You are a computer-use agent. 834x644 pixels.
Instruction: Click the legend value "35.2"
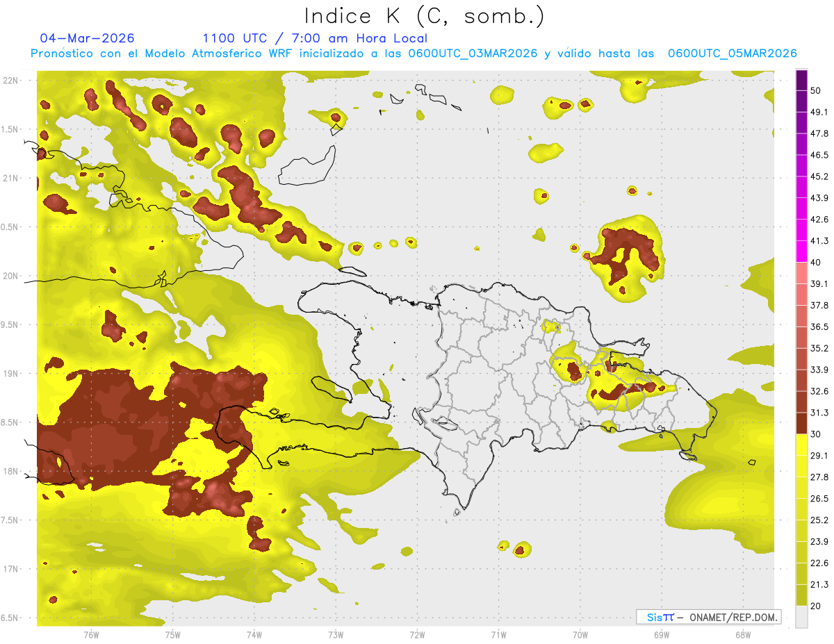[819, 348]
